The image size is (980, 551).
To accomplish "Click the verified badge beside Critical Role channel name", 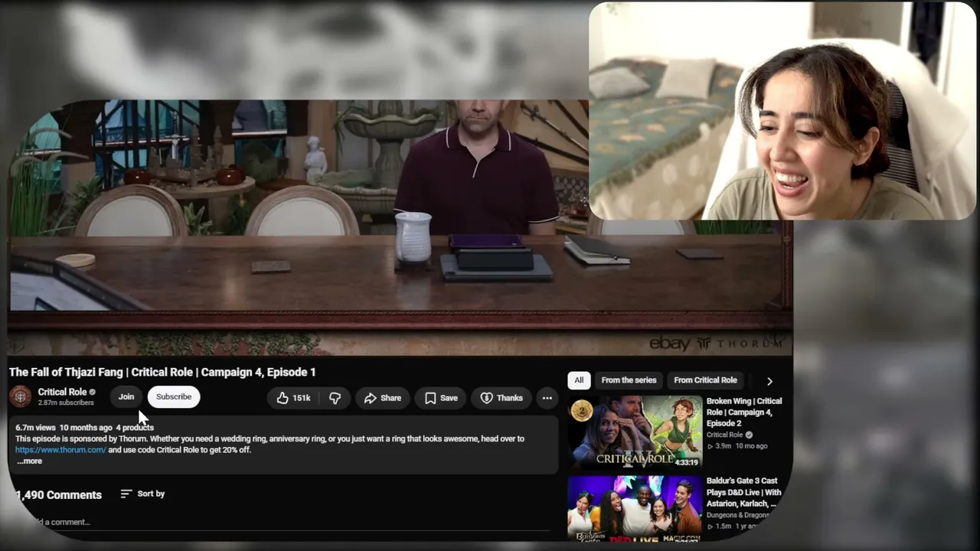I will point(93,393).
